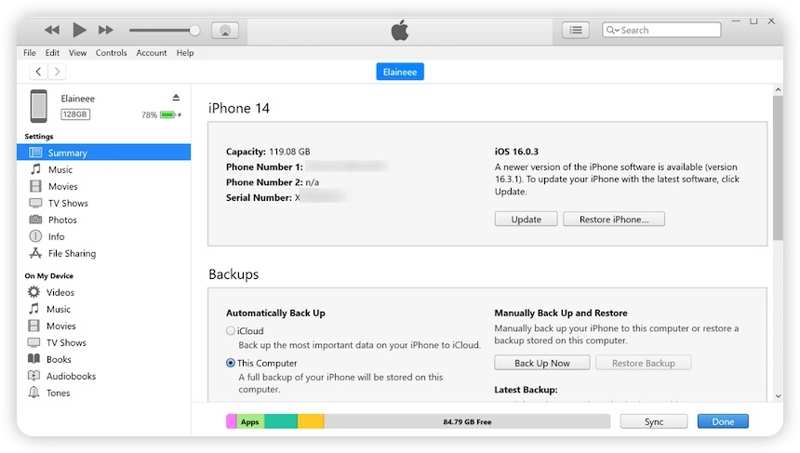Click the yellow storage bar segment

(x=311, y=421)
